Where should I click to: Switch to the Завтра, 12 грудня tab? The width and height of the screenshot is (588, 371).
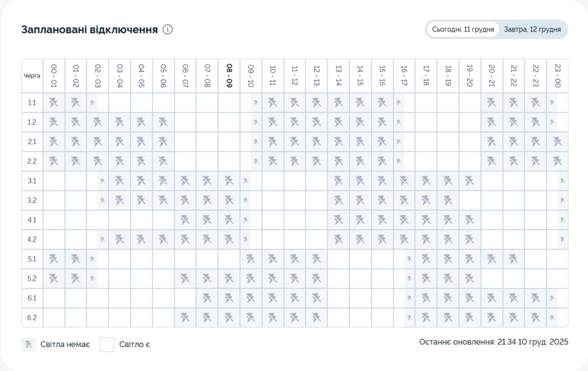pyautogui.click(x=532, y=29)
